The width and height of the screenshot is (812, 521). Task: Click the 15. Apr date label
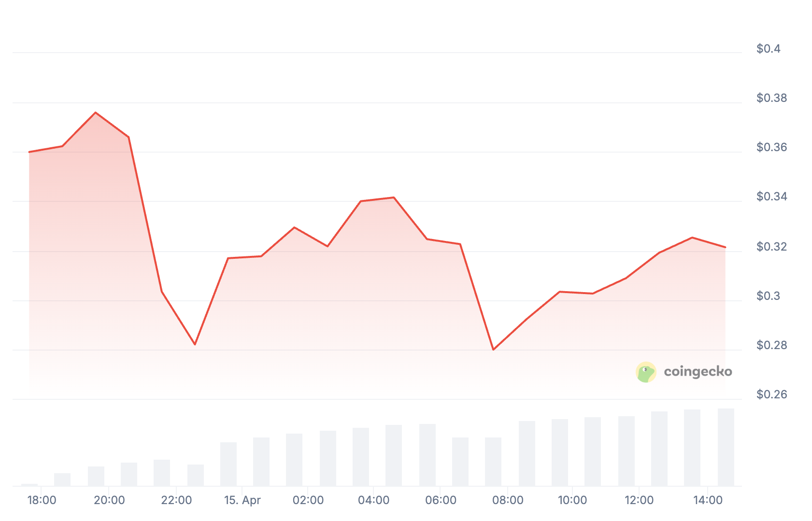click(242, 500)
